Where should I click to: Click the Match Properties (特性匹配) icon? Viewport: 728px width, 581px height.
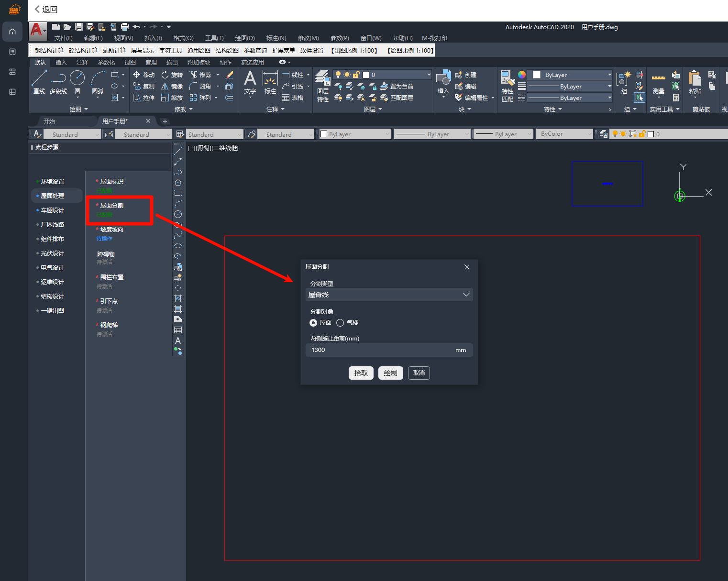click(507, 78)
